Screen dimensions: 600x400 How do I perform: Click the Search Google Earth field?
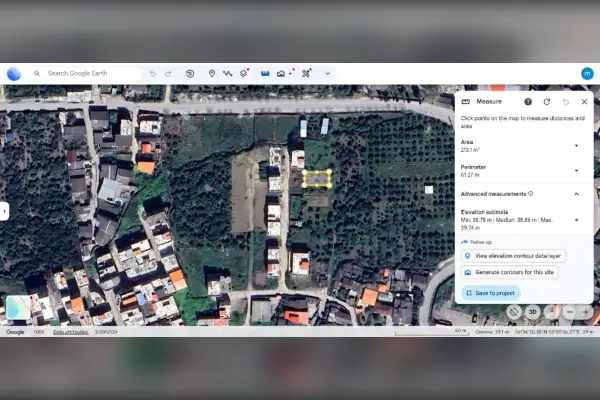[86, 73]
